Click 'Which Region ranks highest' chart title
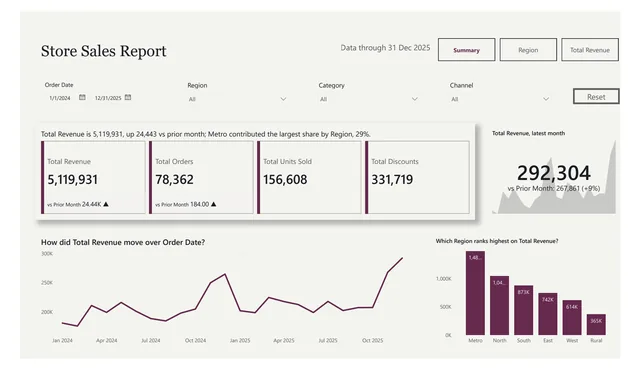The width and height of the screenshot is (640, 370). pyautogui.click(x=497, y=241)
